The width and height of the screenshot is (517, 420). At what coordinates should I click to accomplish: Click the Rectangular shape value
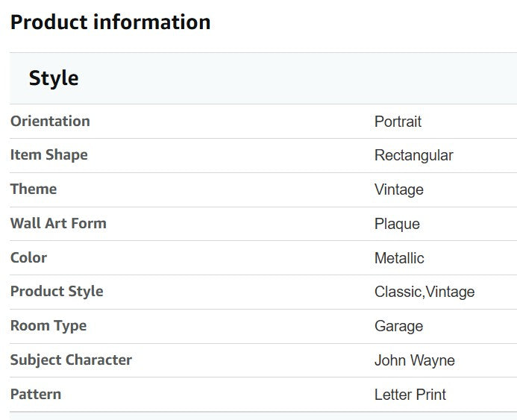point(413,156)
